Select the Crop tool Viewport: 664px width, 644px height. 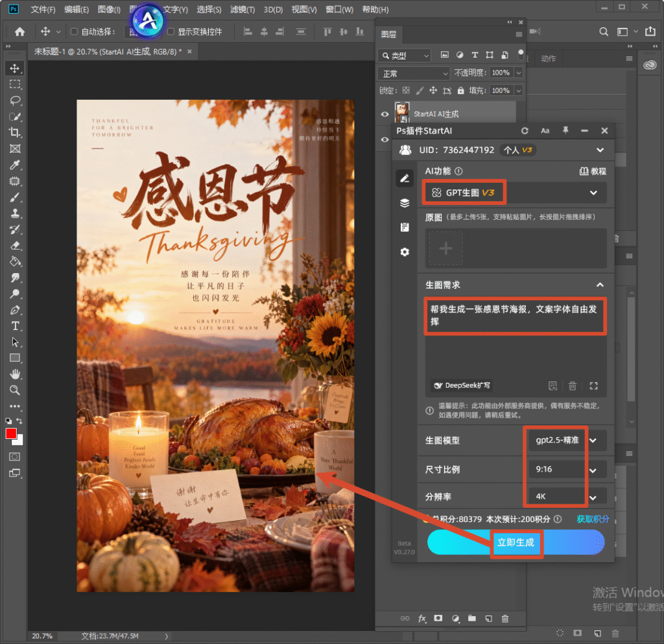[15, 132]
